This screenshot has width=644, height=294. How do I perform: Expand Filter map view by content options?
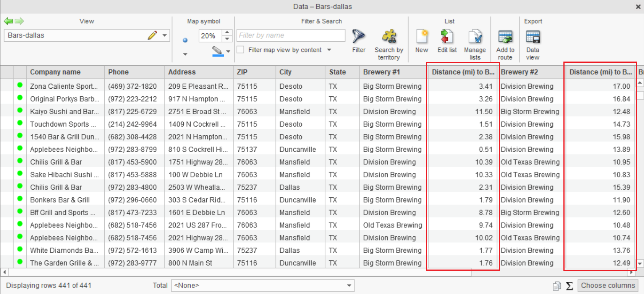tap(329, 50)
